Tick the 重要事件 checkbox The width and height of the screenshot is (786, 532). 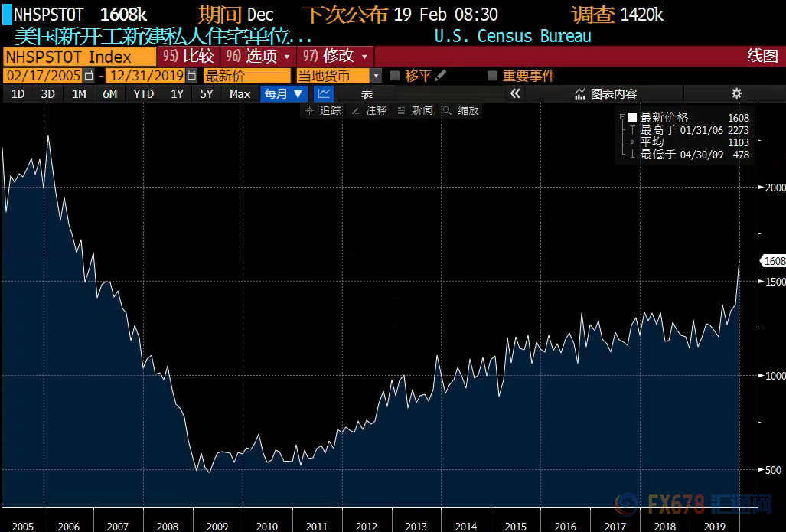click(492, 76)
